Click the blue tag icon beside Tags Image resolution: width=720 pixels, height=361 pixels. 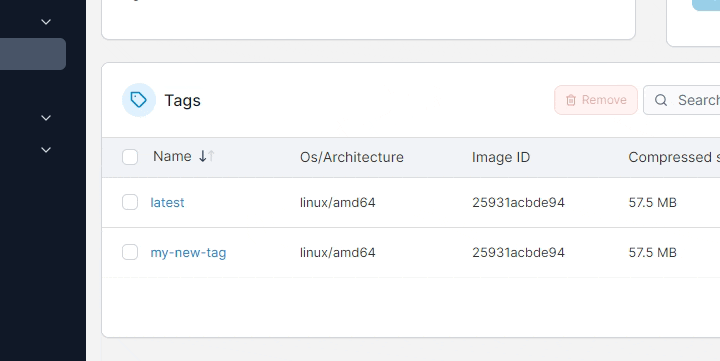pos(139,100)
